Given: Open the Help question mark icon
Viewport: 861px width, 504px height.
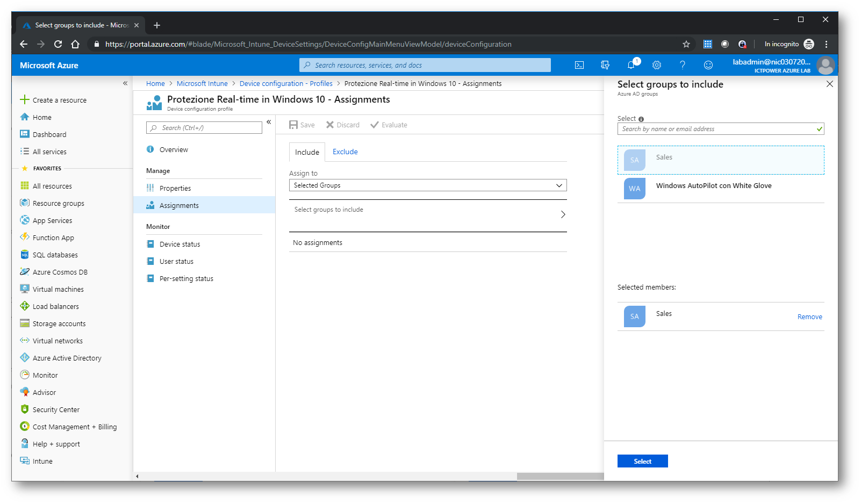Looking at the screenshot, I should pos(683,65).
